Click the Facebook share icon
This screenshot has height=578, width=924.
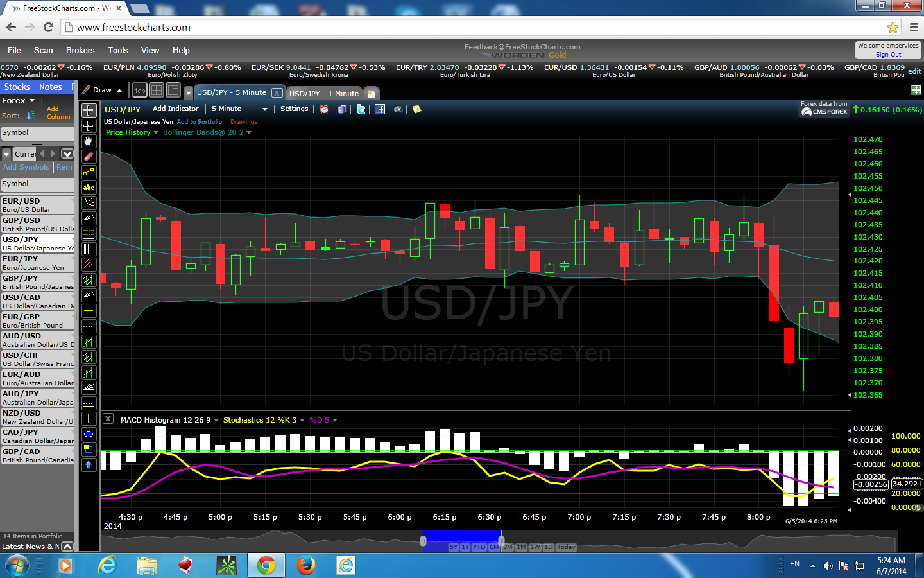pyautogui.click(x=380, y=109)
